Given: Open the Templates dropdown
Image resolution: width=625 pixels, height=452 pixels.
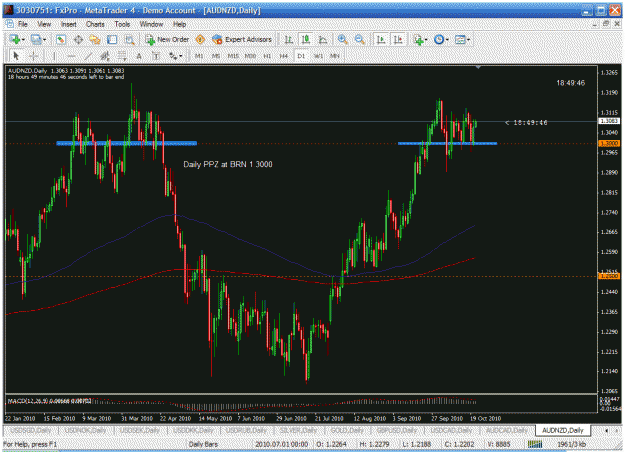Looking at the screenshot, I should [x=462, y=39].
